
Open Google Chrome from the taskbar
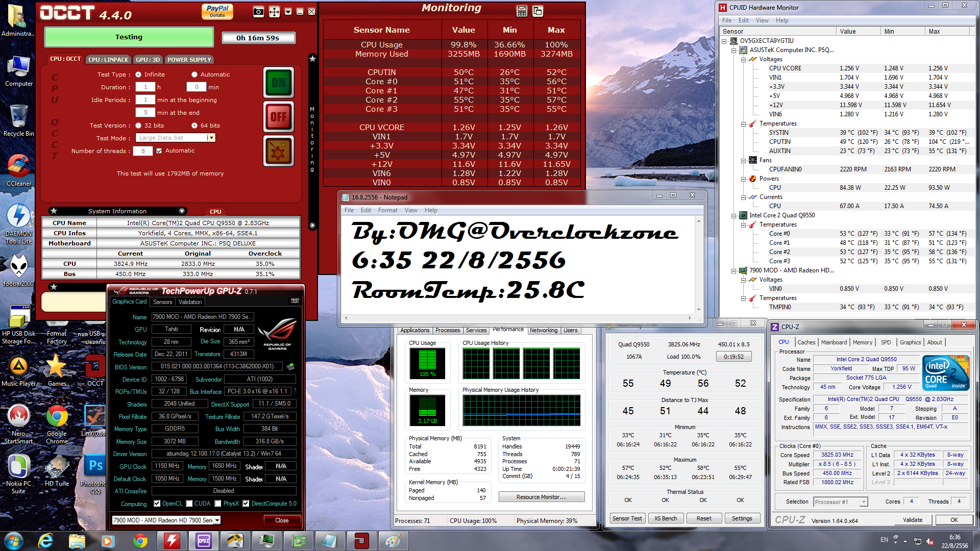coord(140,540)
